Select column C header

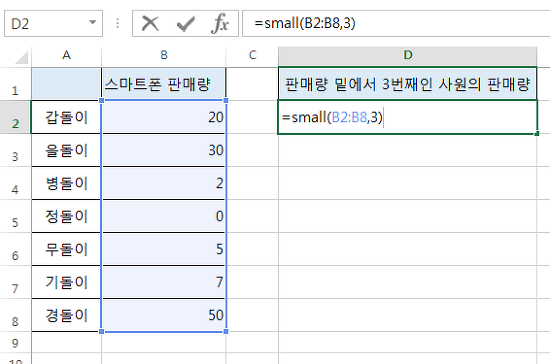click(252, 55)
